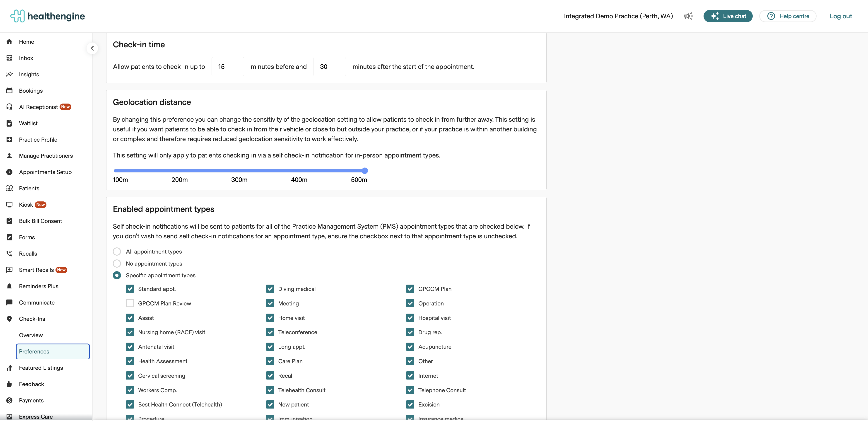This screenshot has height=421, width=868.
Task: Uncheck the Standard appt. checkbox
Action: pos(130,289)
